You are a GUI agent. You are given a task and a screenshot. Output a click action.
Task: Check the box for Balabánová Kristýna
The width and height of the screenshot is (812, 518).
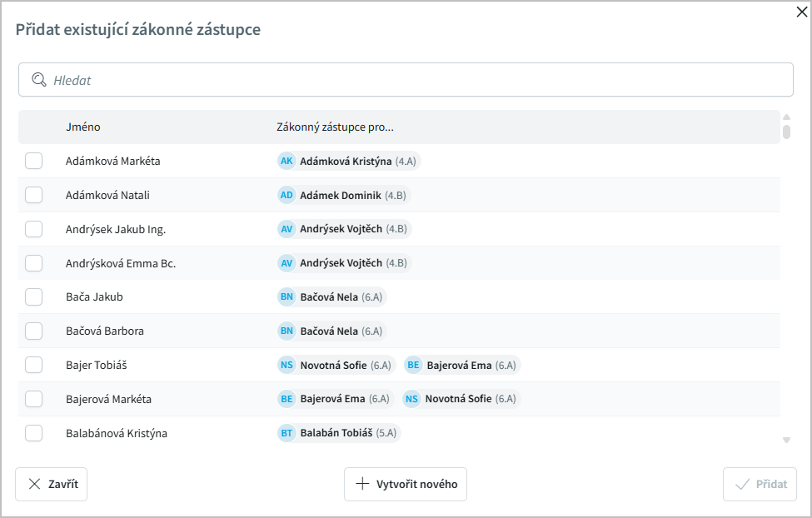pos(33,433)
